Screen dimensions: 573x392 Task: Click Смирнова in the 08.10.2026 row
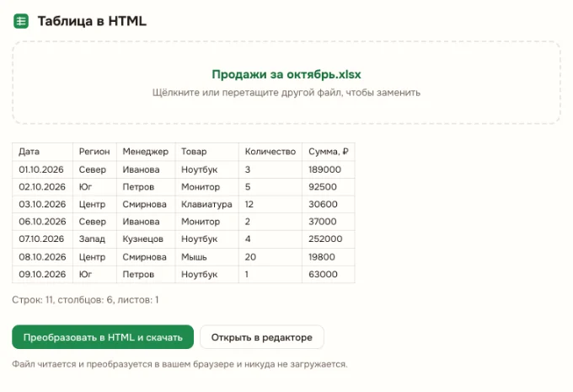[x=146, y=257]
